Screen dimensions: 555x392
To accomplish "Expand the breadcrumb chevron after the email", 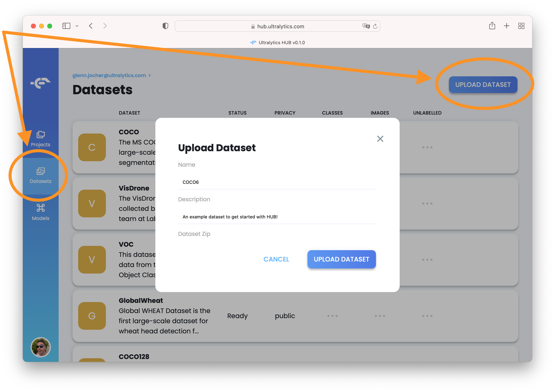I will (150, 75).
